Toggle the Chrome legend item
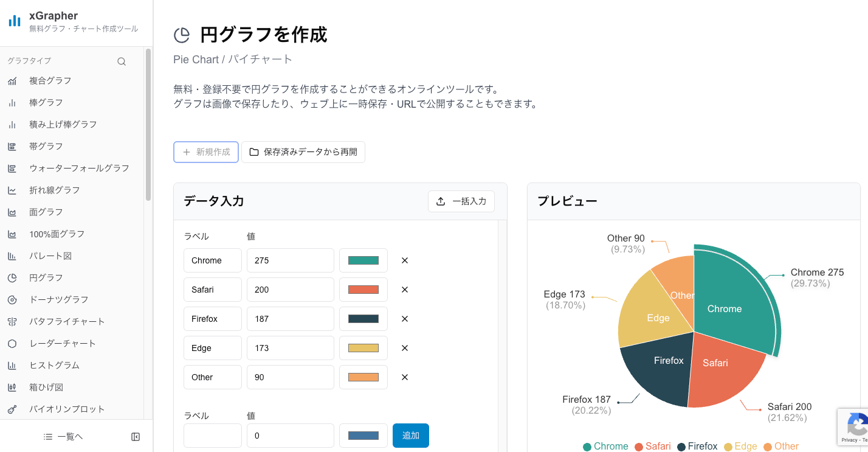The width and height of the screenshot is (868, 452). coord(605,446)
